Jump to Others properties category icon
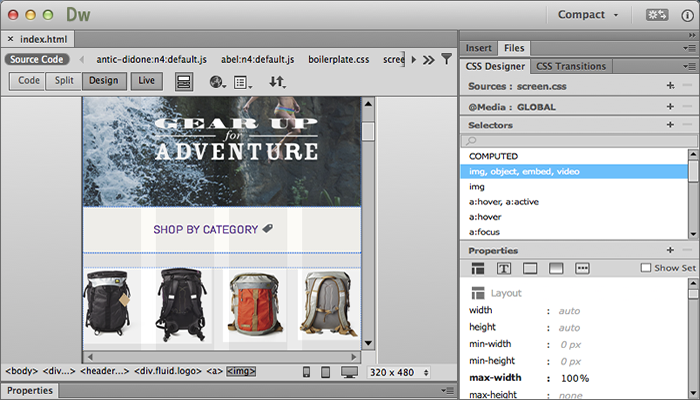The image size is (700, 400). [x=582, y=268]
